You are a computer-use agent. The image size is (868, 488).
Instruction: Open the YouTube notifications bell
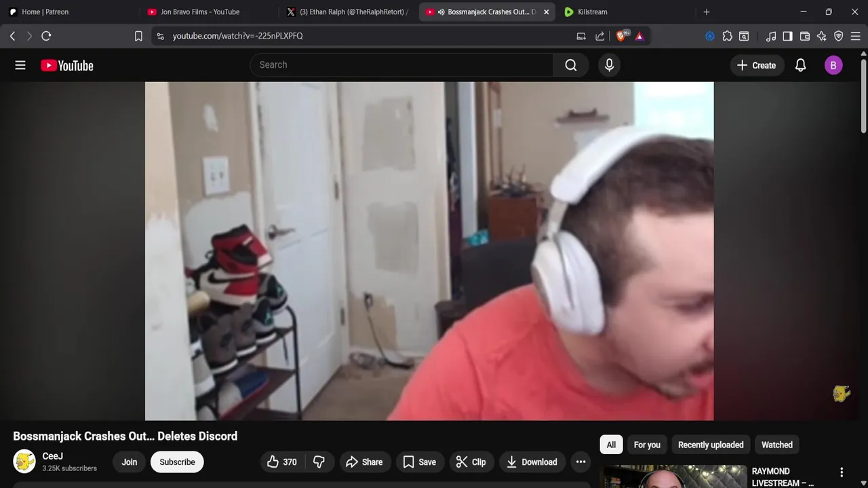tap(800, 65)
